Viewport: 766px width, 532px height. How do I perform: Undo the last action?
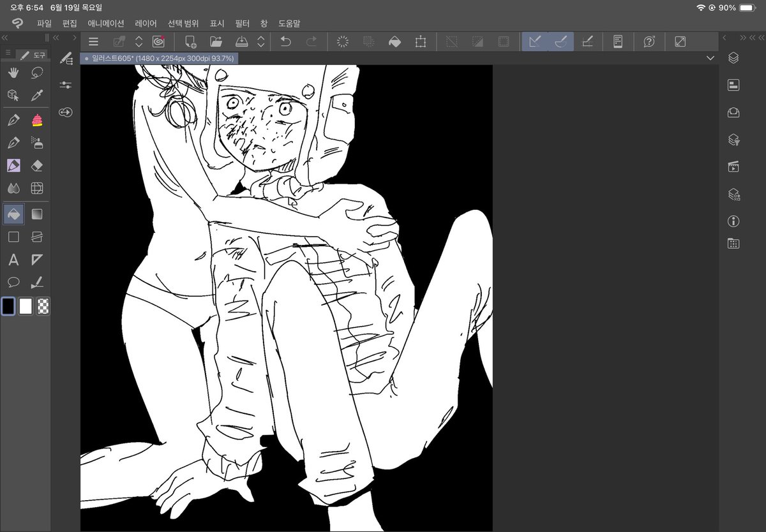coord(285,42)
